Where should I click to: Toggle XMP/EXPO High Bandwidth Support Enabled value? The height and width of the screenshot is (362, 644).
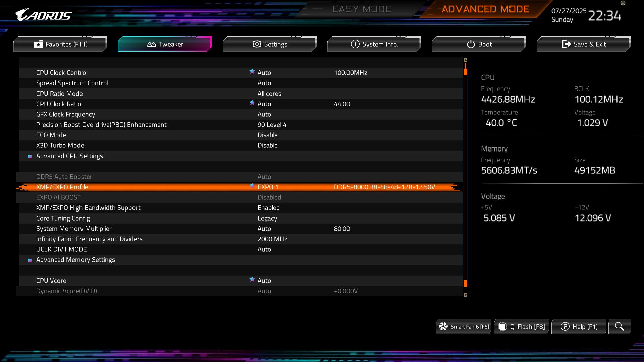click(268, 208)
